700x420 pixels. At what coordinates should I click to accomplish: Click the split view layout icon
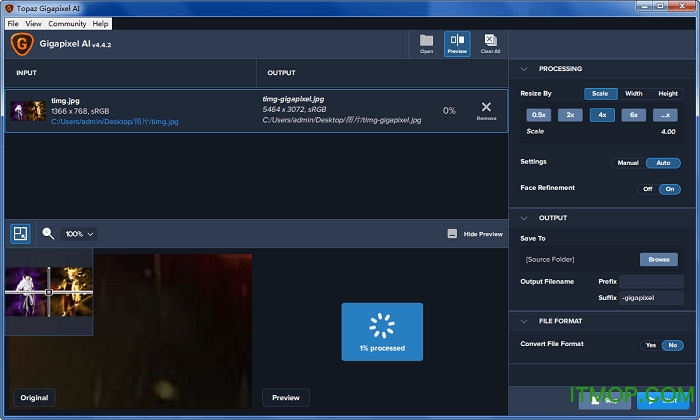[21, 233]
